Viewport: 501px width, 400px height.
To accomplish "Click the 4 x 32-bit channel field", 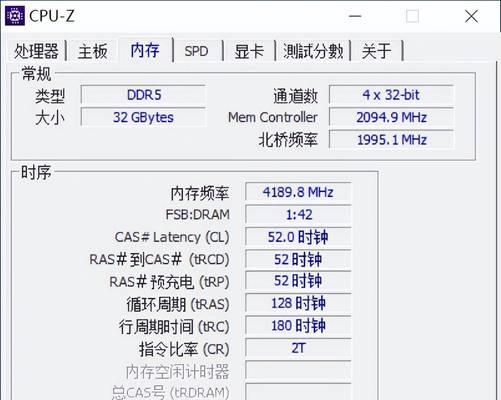I will click(x=391, y=95).
